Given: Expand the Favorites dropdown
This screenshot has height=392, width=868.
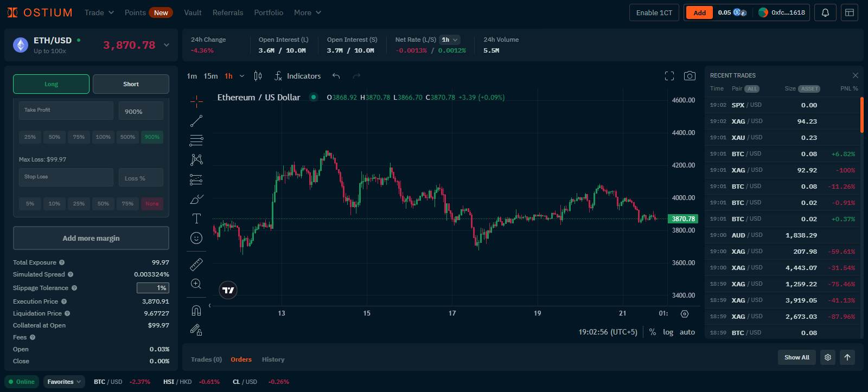Looking at the screenshot, I should point(64,382).
